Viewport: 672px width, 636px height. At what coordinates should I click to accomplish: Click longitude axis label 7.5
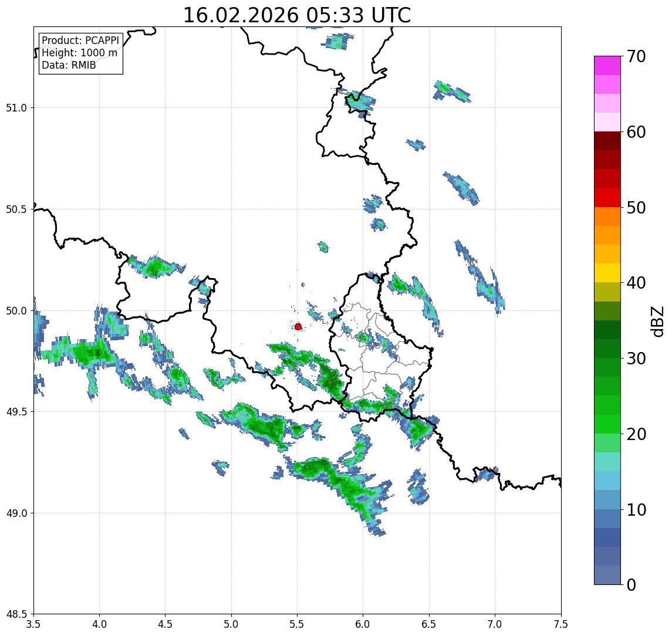coord(561,624)
